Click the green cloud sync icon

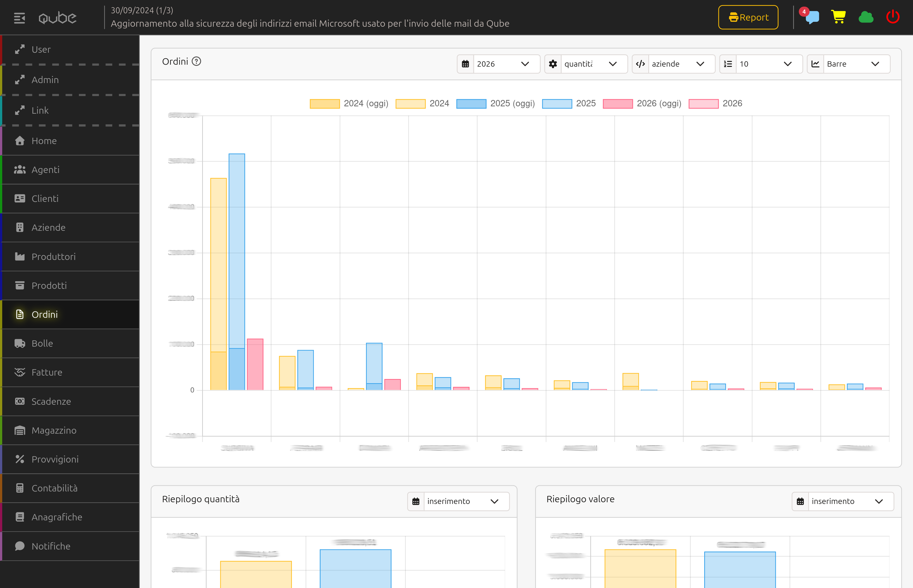point(866,17)
